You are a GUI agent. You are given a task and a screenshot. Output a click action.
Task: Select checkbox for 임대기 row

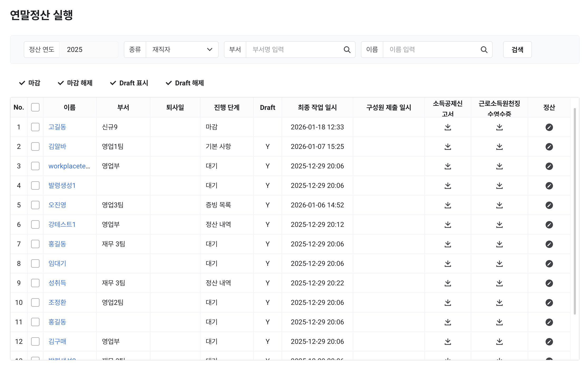[35, 264]
